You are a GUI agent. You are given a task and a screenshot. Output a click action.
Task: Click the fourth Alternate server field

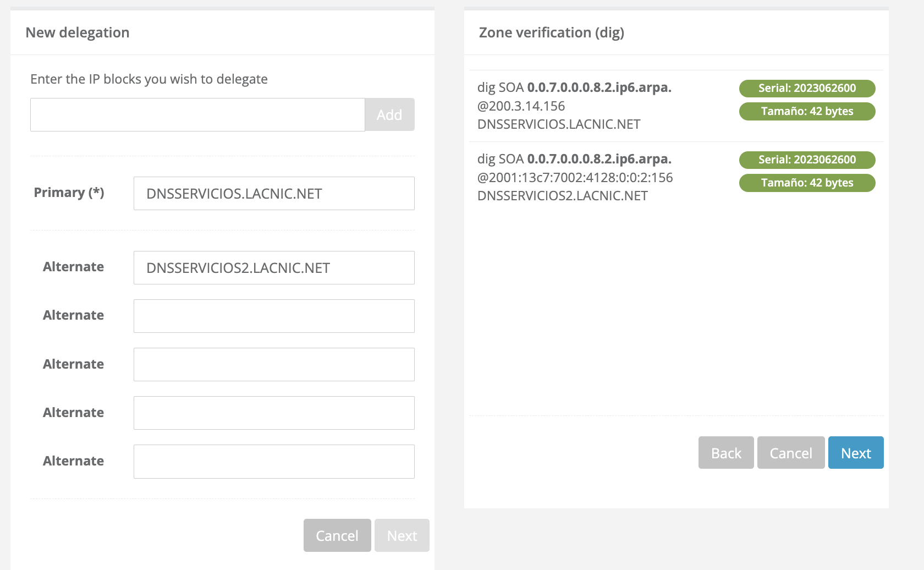pyautogui.click(x=273, y=413)
